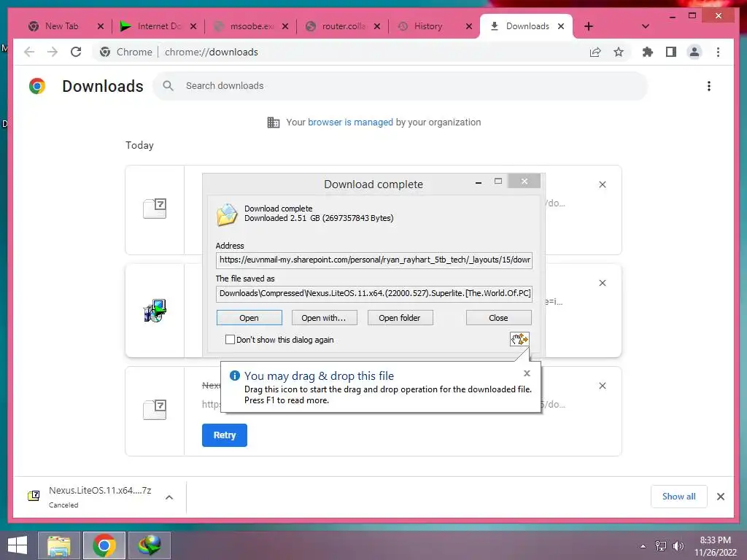Switch to the History tab
This screenshot has height=560, width=747.
point(428,26)
